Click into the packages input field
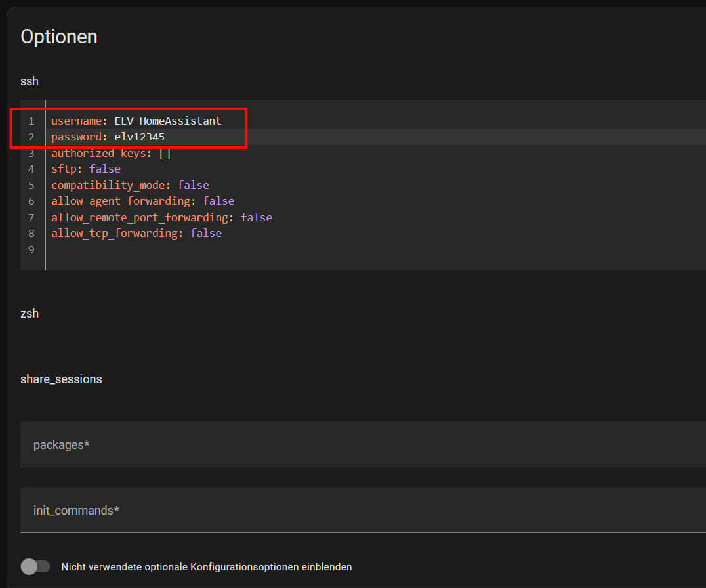Viewport: 706px width, 588px height. [361, 445]
